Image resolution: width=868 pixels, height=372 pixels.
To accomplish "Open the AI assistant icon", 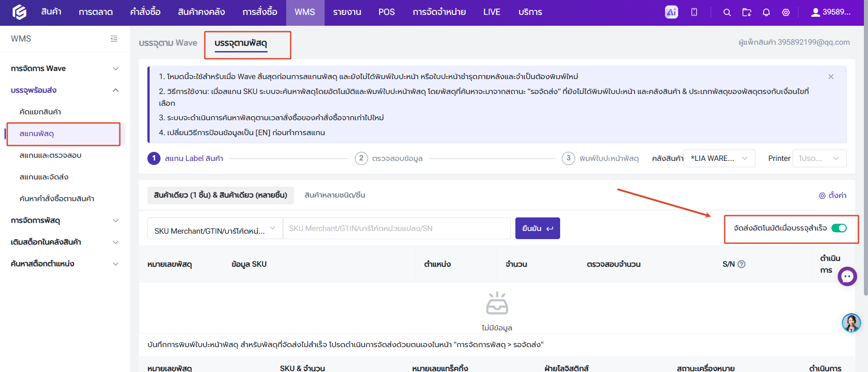I will (671, 12).
